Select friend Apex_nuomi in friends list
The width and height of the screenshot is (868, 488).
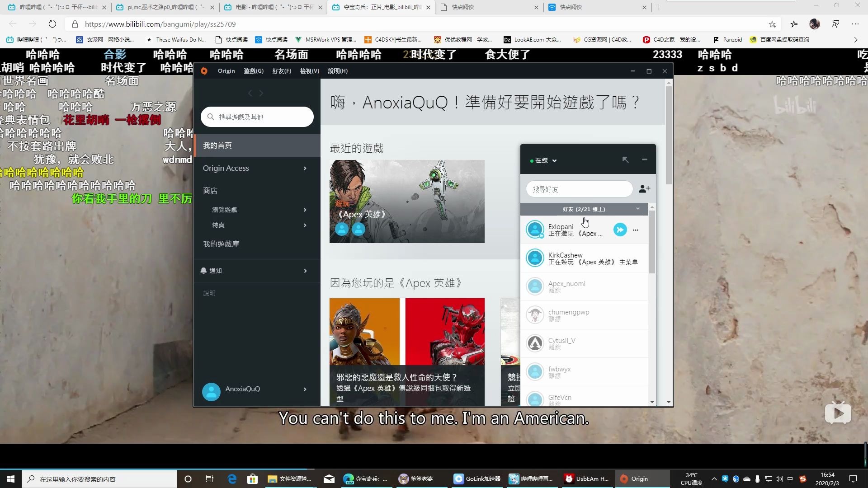(x=584, y=287)
